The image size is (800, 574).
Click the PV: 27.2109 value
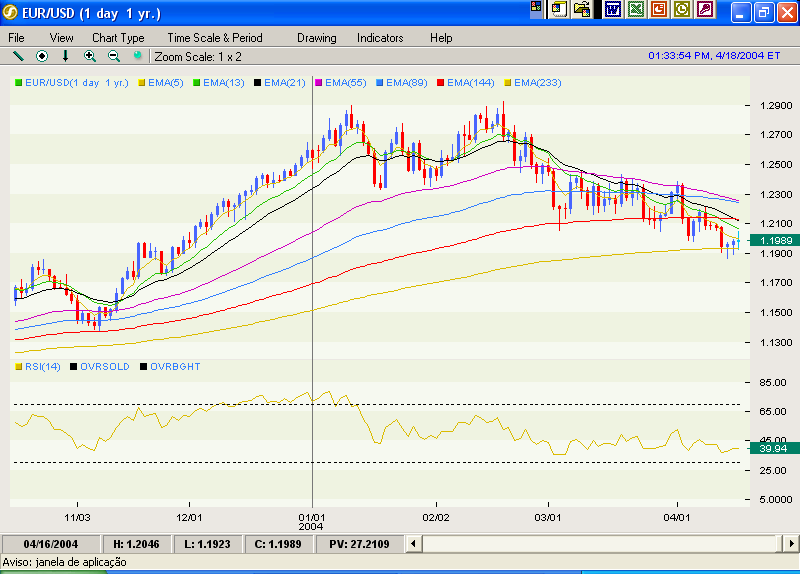359,544
